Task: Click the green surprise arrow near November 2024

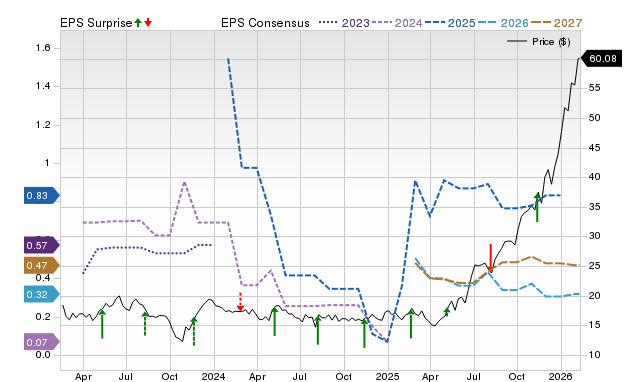Action: pos(364,333)
